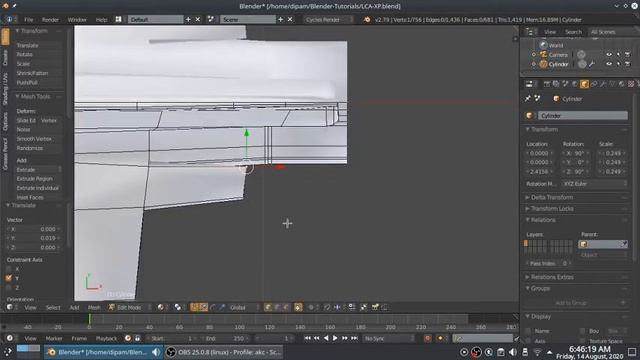Image resolution: width=640 pixels, height=360 pixels.
Task: Open Select menu in 3D view header
Action: tap(53, 307)
